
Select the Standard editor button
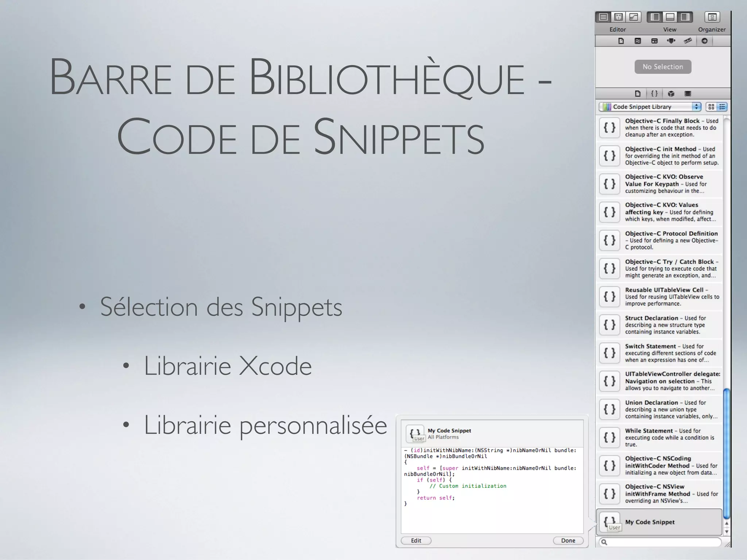603,17
